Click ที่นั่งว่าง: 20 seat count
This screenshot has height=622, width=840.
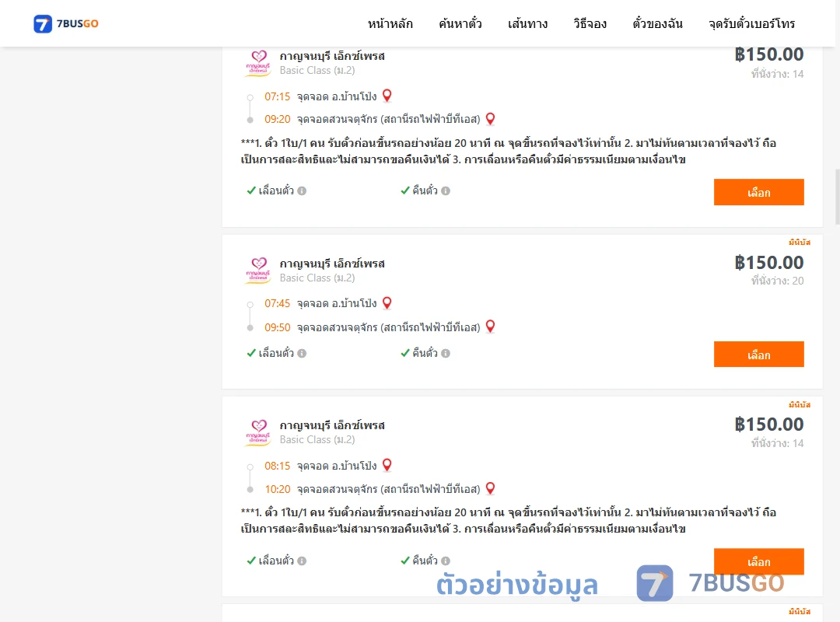[777, 281]
